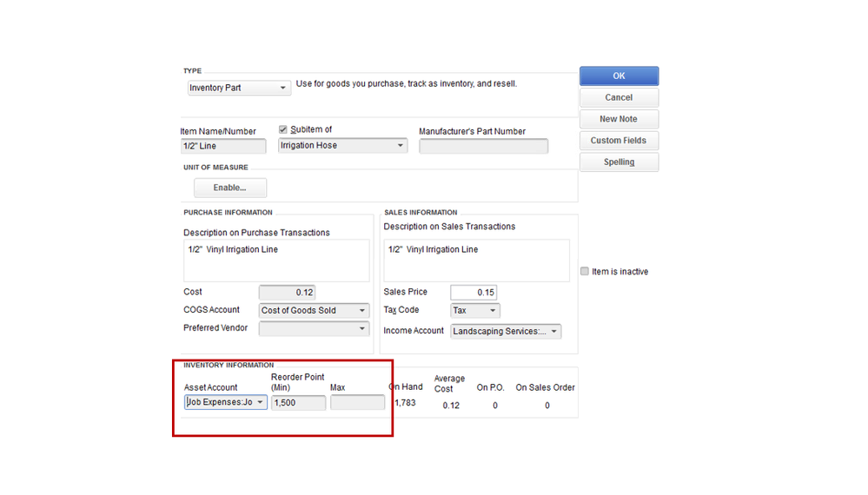Click the Item Name/Number field

click(224, 147)
